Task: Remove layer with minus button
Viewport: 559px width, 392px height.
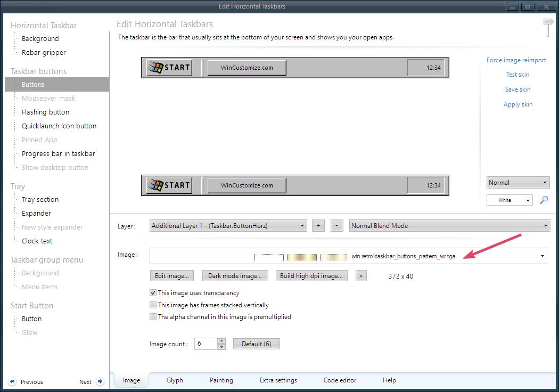Action: (x=336, y=226)
